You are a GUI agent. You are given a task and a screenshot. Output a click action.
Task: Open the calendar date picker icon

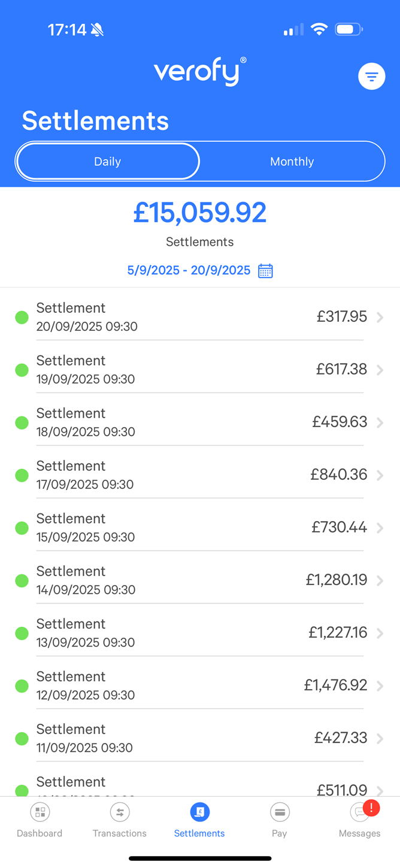[x=265, y=271]
